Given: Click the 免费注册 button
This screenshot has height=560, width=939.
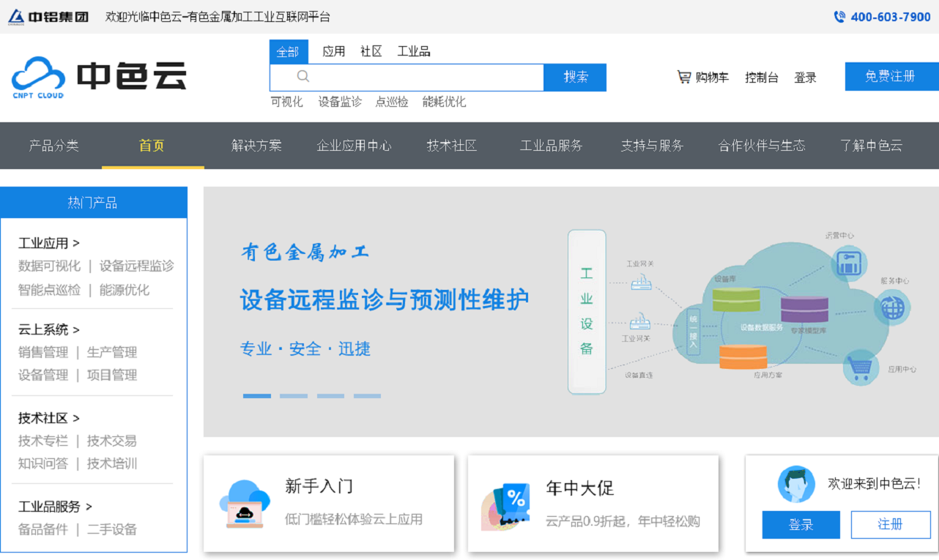Looking at the screenshot, I should click(x=891, y=77).
